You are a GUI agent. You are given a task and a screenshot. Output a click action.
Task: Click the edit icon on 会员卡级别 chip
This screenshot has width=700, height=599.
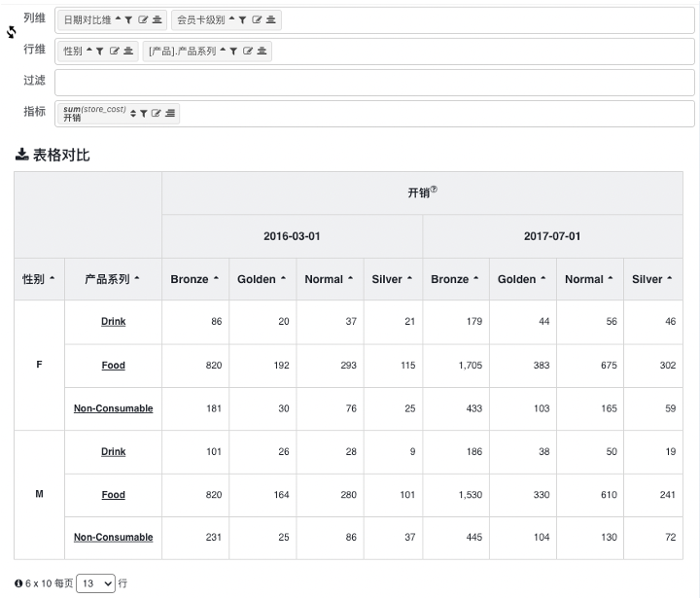pyautogui.click(x=257, y=20)
